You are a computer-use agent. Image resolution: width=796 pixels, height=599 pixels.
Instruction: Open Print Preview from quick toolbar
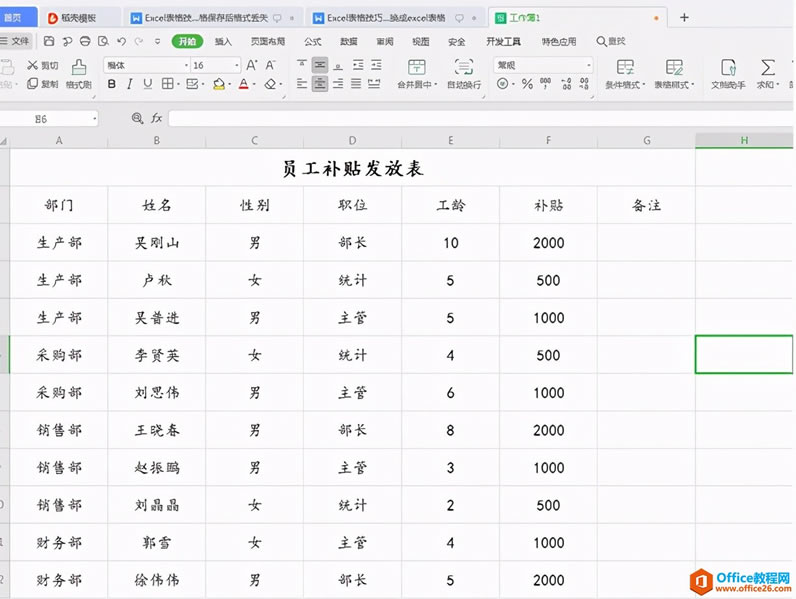click(x=103, y=41)
